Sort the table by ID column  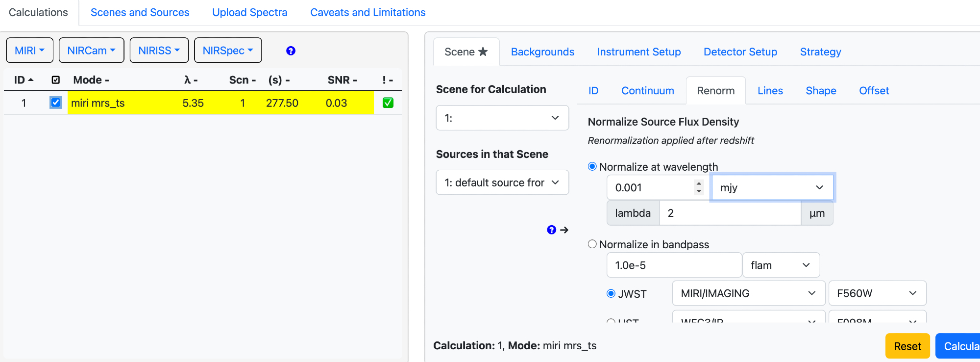23,80
